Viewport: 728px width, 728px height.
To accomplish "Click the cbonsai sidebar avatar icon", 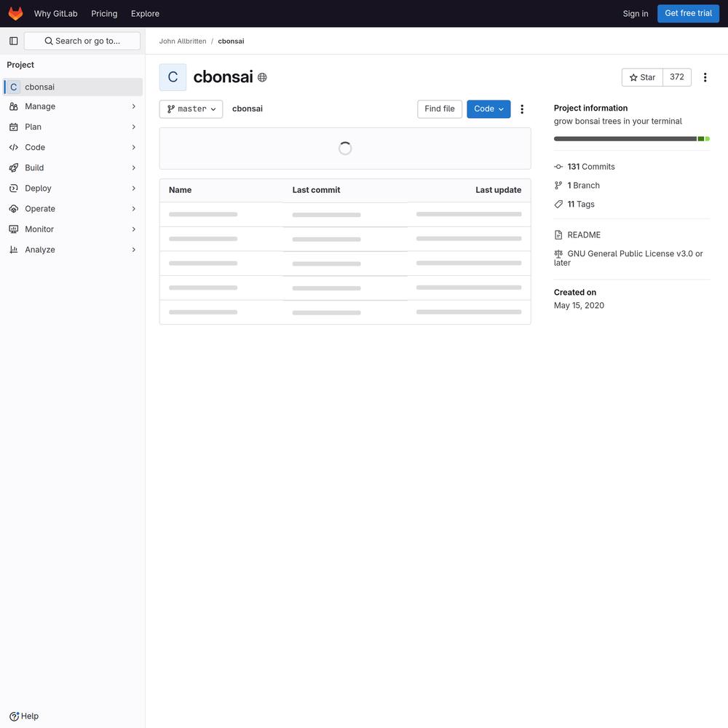I will [x=13, y=87].
